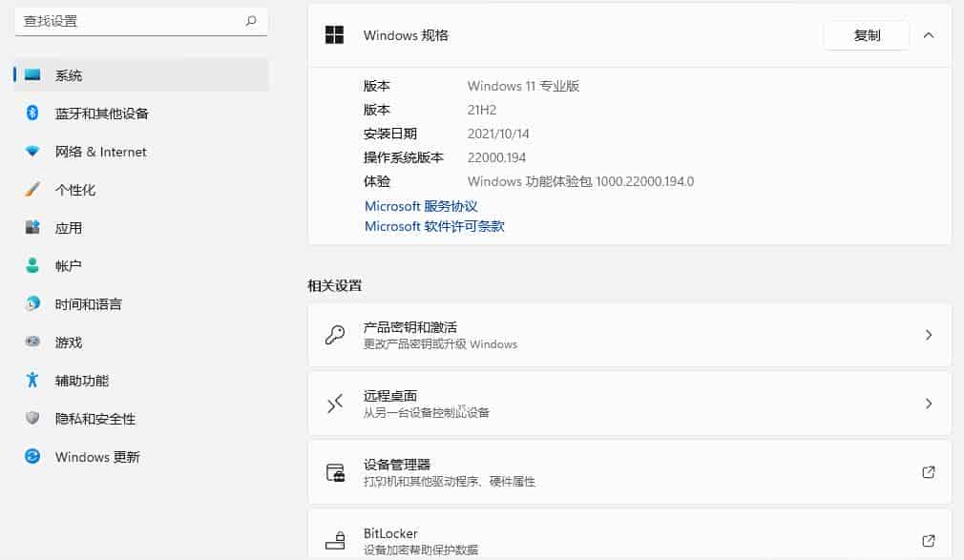The image size is (964, 560).
Task: Click the device manager icon for 设备管理器
Action: [335, 473]
